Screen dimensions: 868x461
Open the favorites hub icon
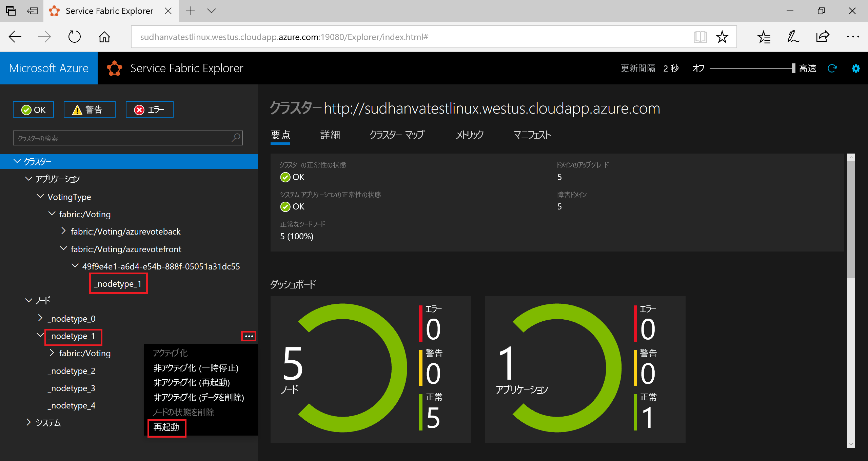[x=764, y=37]
